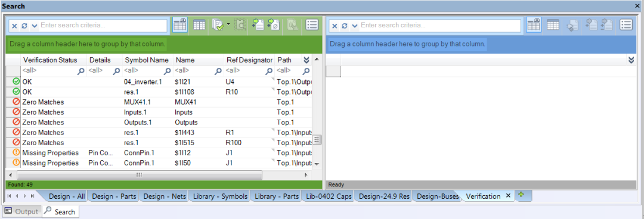
Task: Switch left pane to plain grid view
Action: point(199,24)
